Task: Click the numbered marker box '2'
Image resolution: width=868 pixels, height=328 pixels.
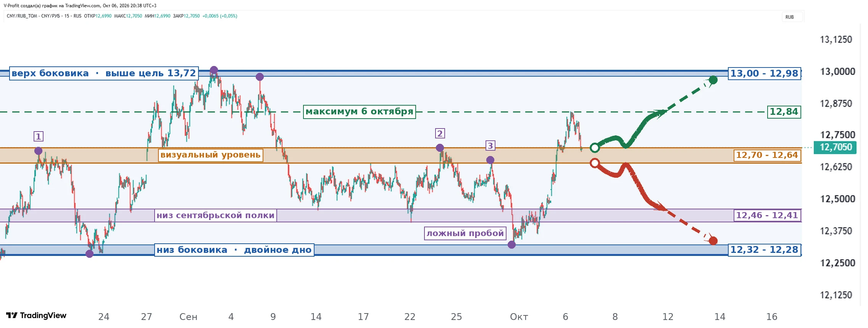Action: pos(440,133)
